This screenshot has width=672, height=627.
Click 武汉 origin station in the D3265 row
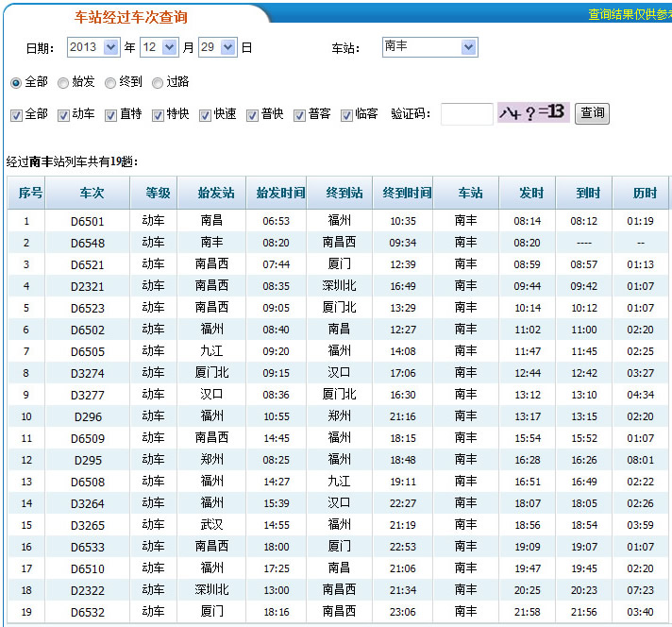click(211, 524)
